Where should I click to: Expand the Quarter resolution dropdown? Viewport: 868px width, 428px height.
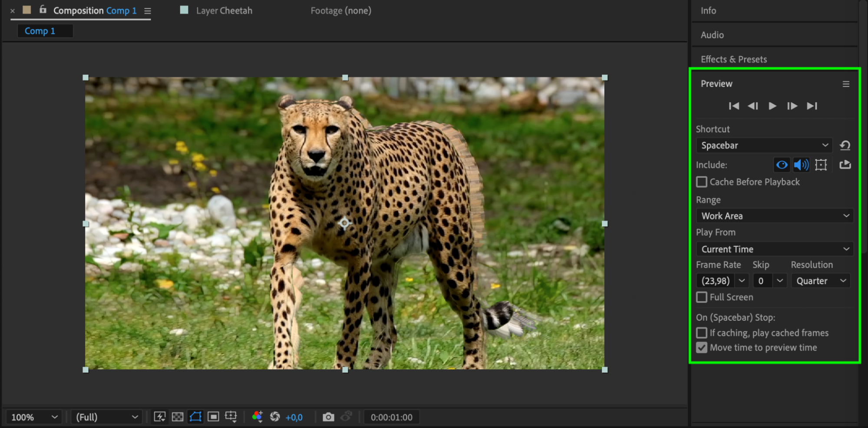(x=820, y=281)
